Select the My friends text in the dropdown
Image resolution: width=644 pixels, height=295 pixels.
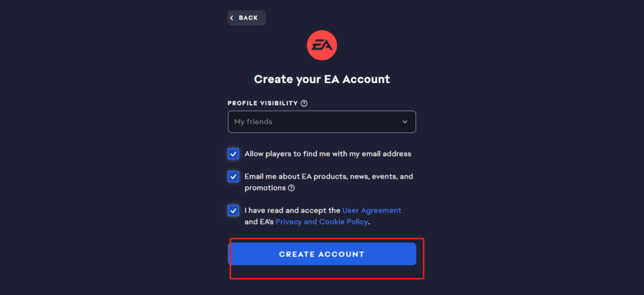[x=253, y=122]
